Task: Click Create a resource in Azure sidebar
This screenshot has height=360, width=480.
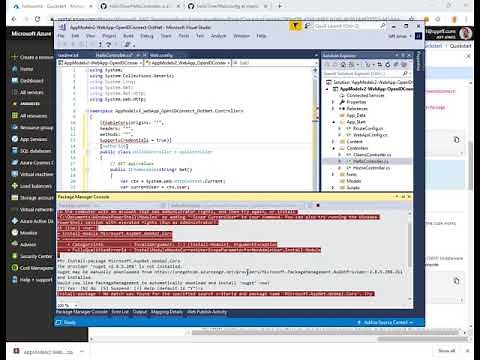Action: [32, 57]
